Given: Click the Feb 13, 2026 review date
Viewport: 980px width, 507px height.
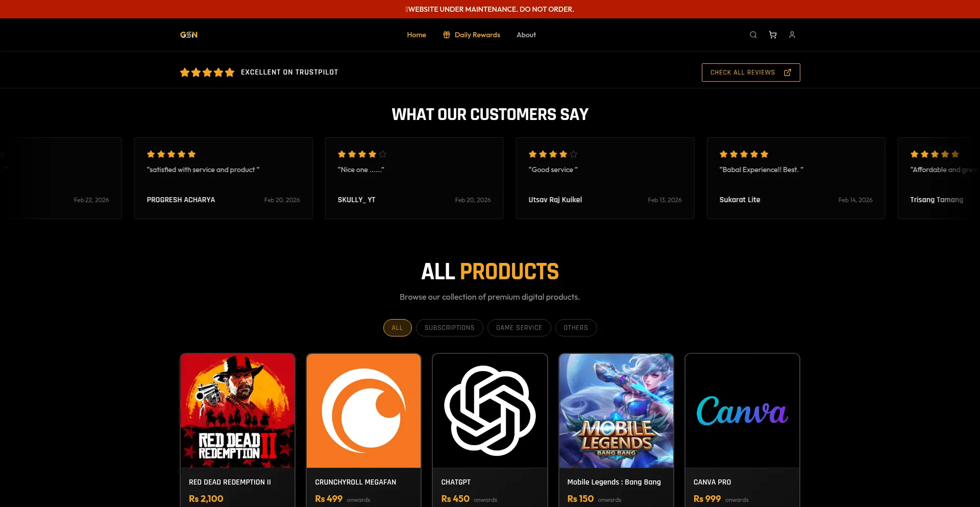Looking at the screenshot, I should (665, 200).
